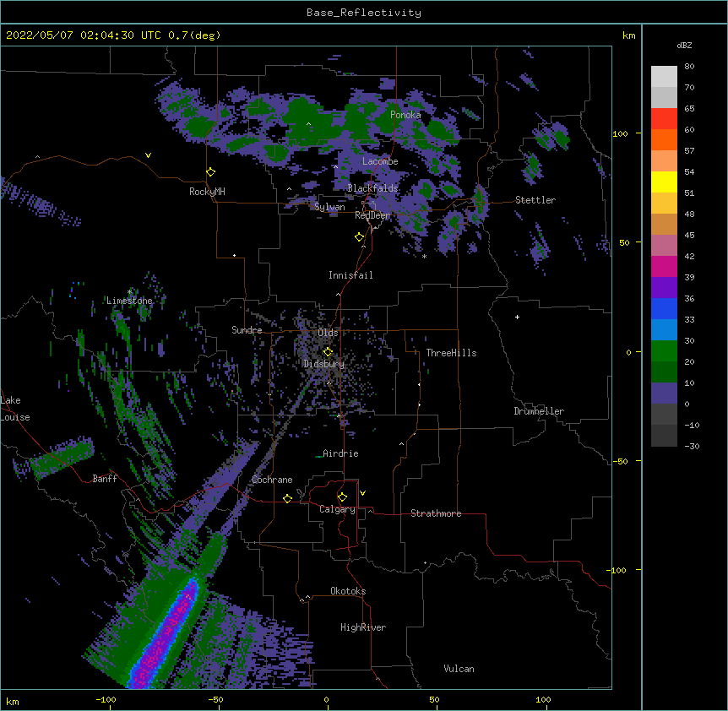
Task: Click the 100 tick on the right axis
Action: click(x=620, y=133)
